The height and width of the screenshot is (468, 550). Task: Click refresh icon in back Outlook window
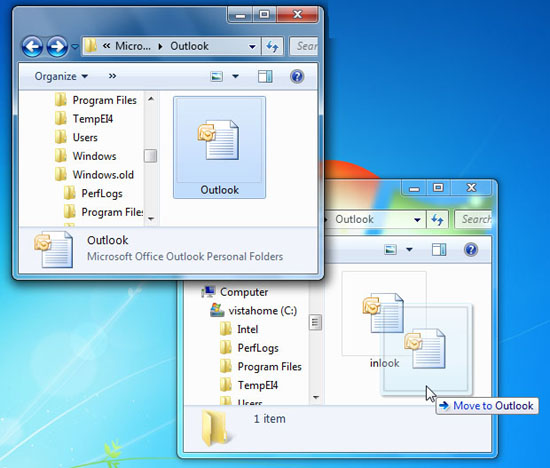pos(437,220)
